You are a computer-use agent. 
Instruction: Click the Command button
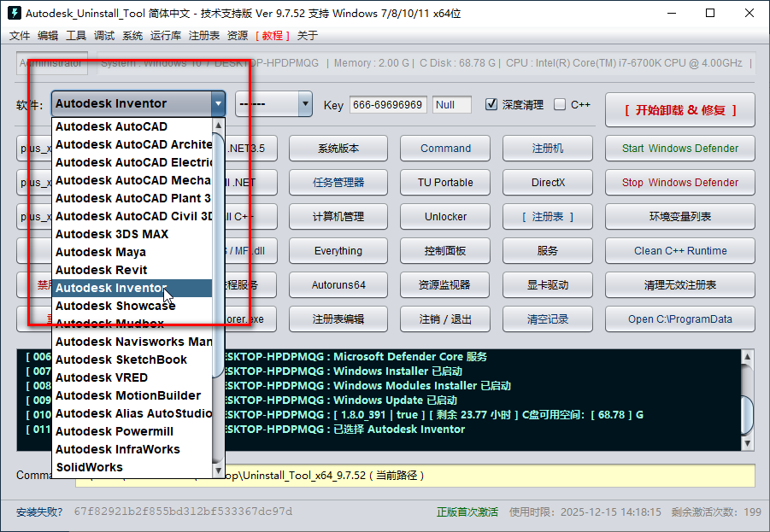click(x=445, y=149)
